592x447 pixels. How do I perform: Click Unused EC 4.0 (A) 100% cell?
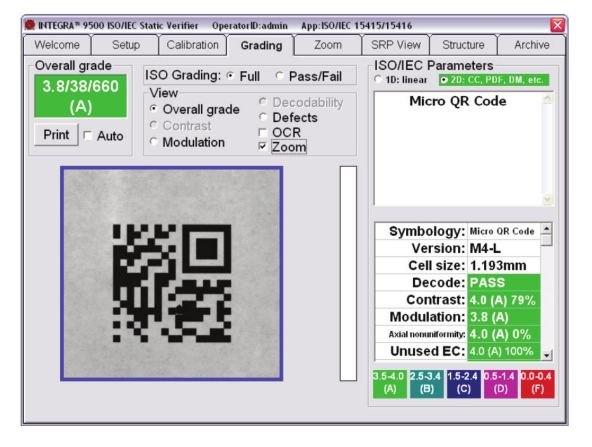[504, 351]
